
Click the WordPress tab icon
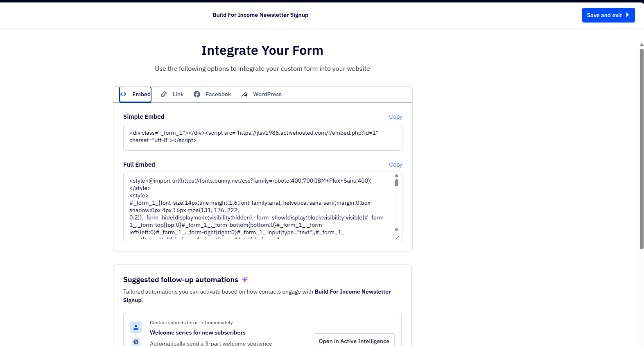click(x=244, y=95)
